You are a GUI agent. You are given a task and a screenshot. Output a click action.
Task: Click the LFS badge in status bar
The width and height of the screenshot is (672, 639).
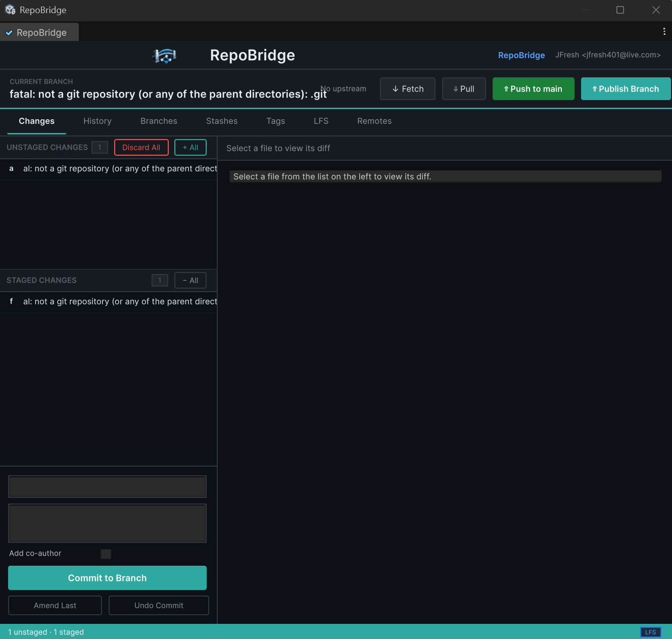(650, 632)
